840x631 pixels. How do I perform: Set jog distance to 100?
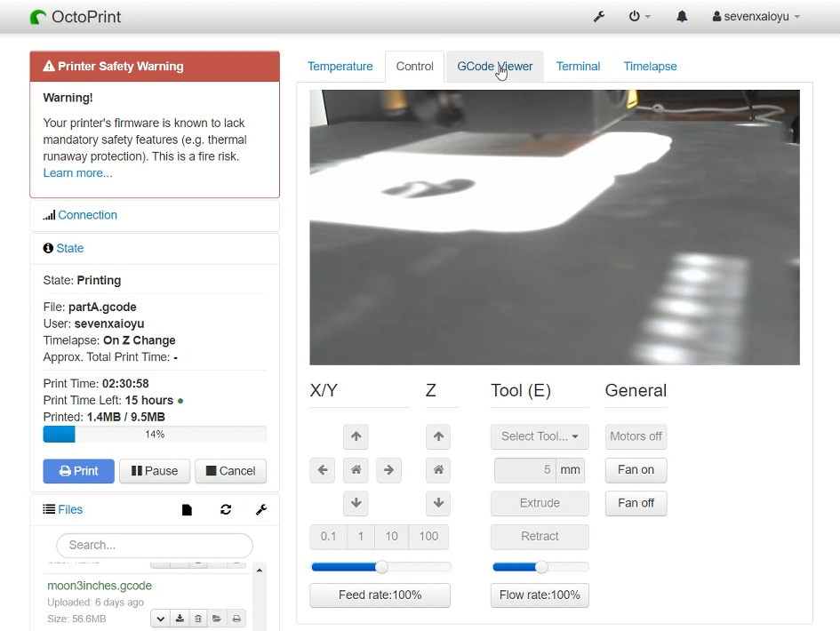click(428, 537)
